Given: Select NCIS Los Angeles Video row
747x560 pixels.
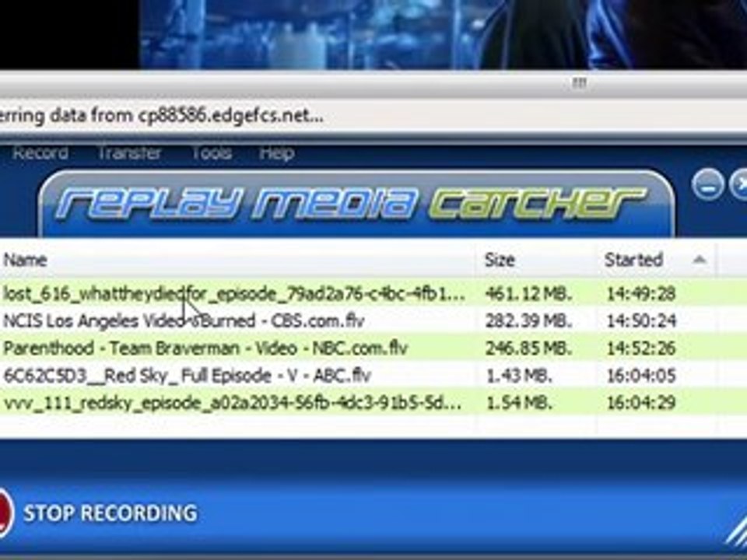Looking at the screenshot, I should (373, 320).
